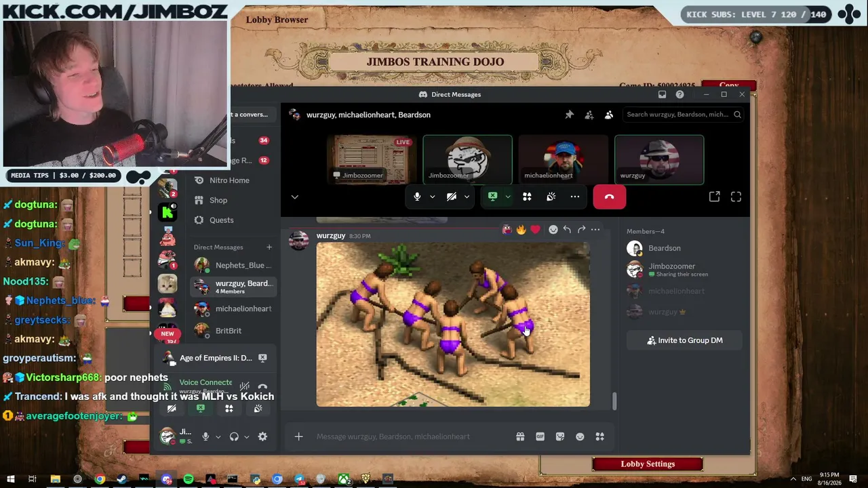
Task: Pop out the call window
Action: (x=714, y=197)
